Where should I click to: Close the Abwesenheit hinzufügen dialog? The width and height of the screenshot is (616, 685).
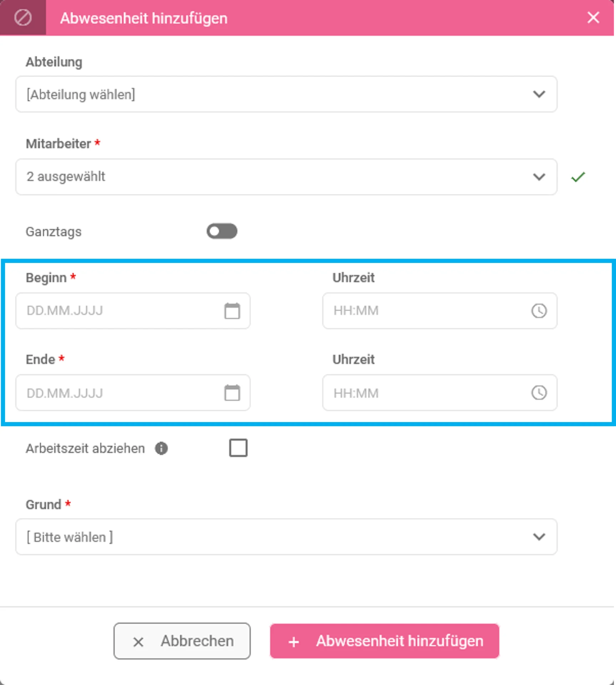[x=593, y=17]
